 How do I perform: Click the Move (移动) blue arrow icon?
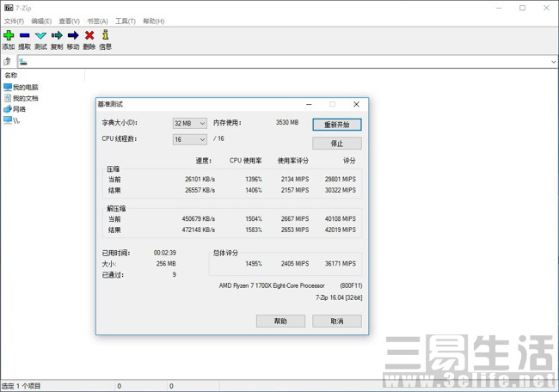[x=73, y=35]
